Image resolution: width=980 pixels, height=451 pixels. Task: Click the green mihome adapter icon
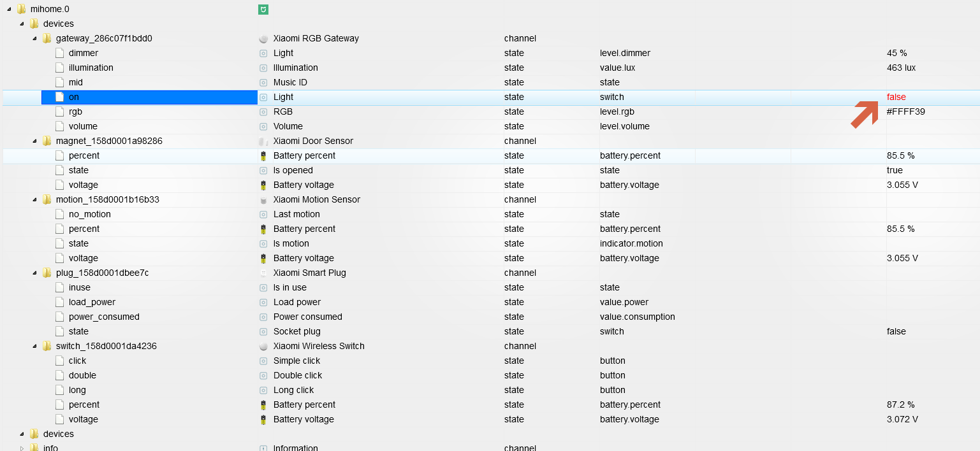tap(263, 9)
